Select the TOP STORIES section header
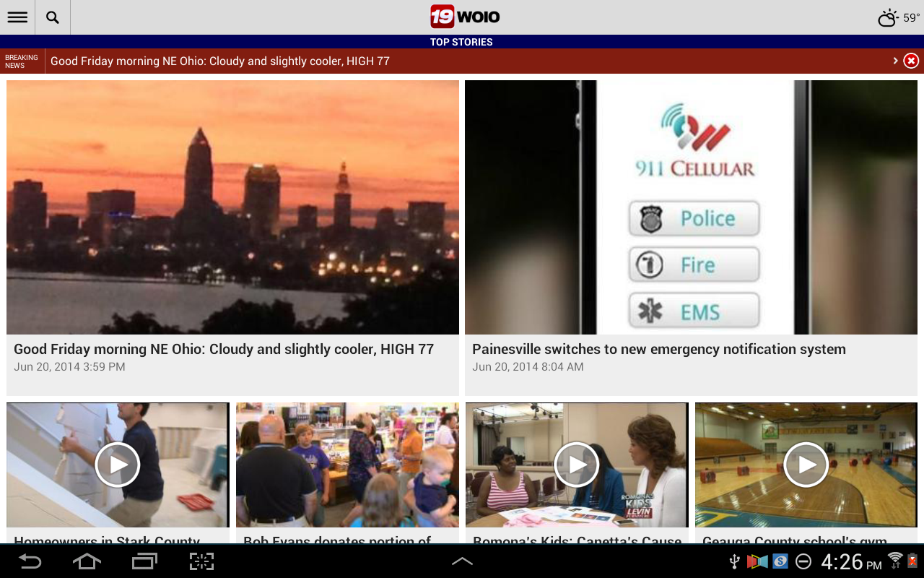 pos(461,41)
